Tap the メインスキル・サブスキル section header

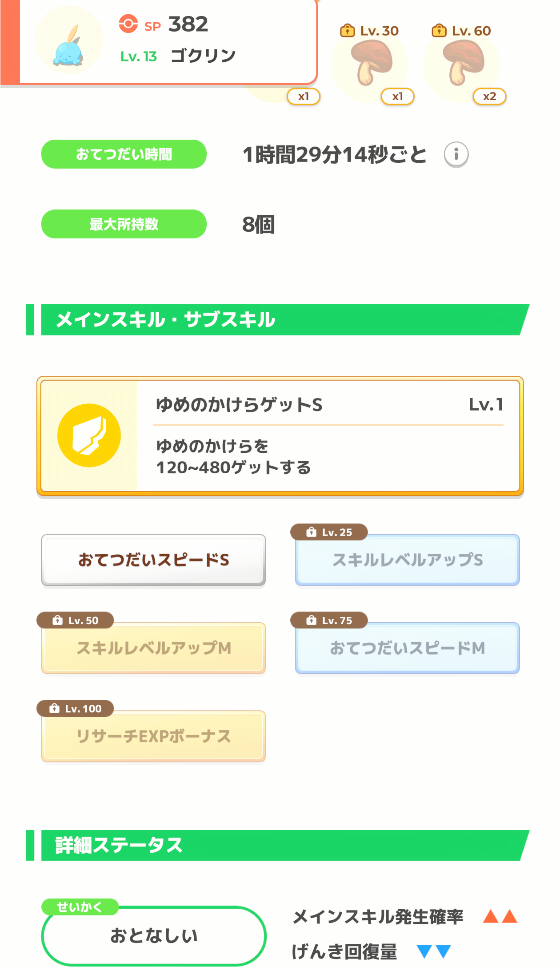click(278, 320)
